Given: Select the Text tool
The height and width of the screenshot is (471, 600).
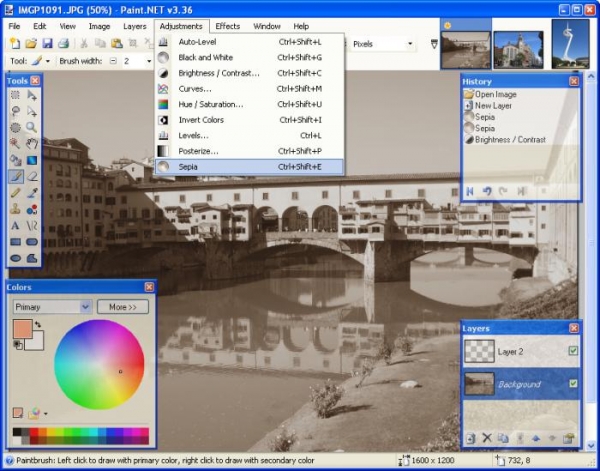Looking at the screenshot, I should point(15,225).
